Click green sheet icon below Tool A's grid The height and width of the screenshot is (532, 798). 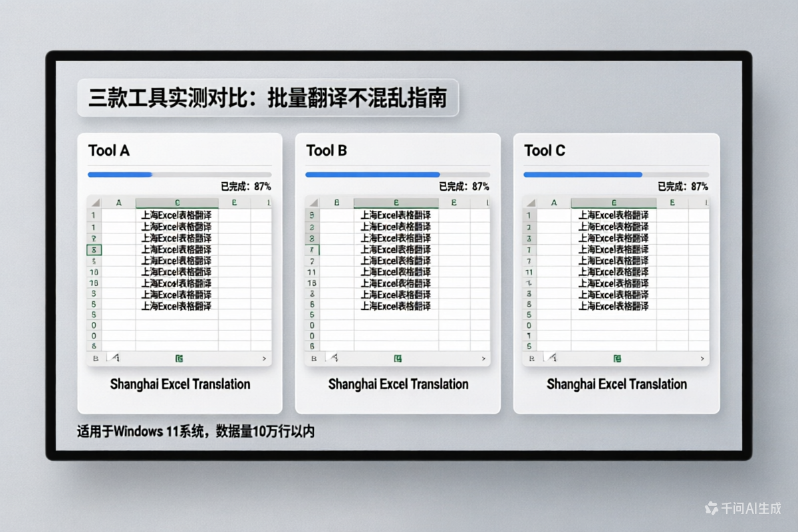179,358
